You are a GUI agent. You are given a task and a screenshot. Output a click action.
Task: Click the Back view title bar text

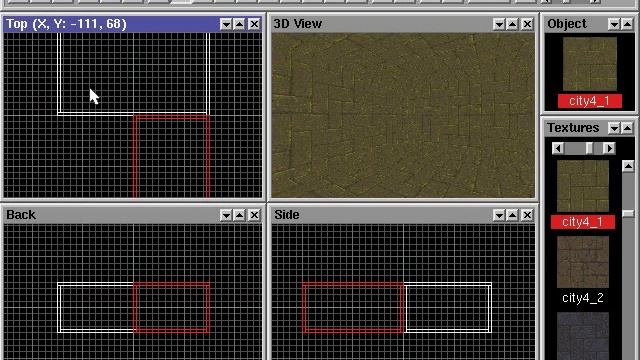click(21, 215)
